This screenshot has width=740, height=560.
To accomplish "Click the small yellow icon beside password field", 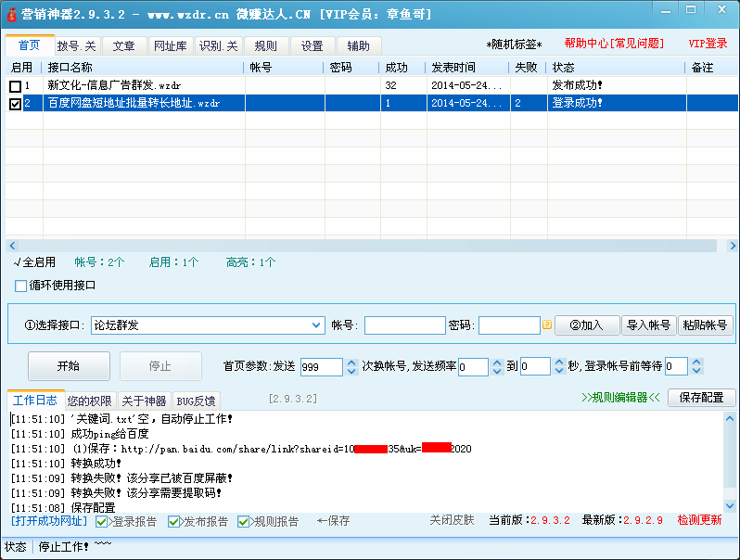I will coord(547,325).
